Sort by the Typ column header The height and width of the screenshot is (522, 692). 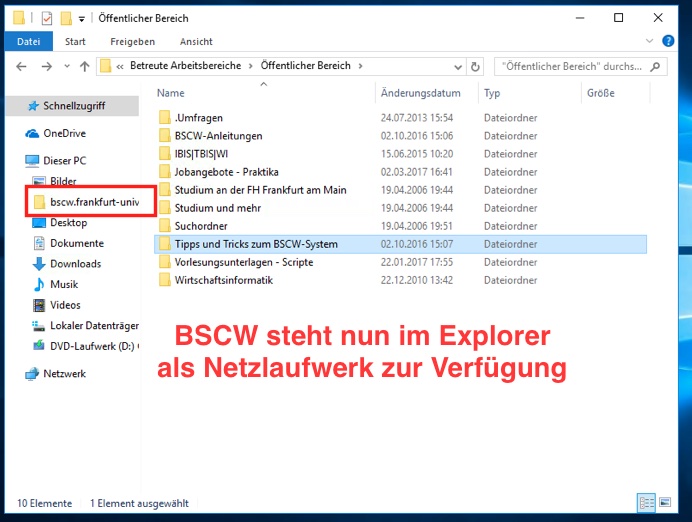(492, 93)
